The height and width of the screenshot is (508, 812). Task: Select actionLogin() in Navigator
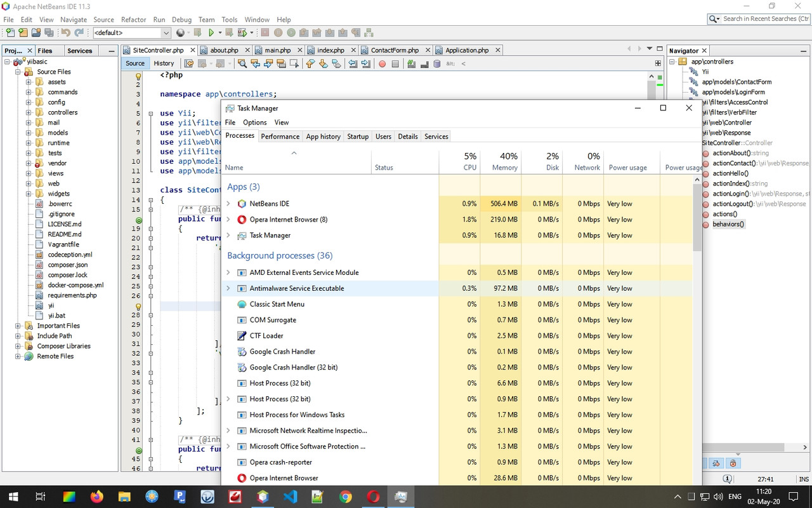731,194
